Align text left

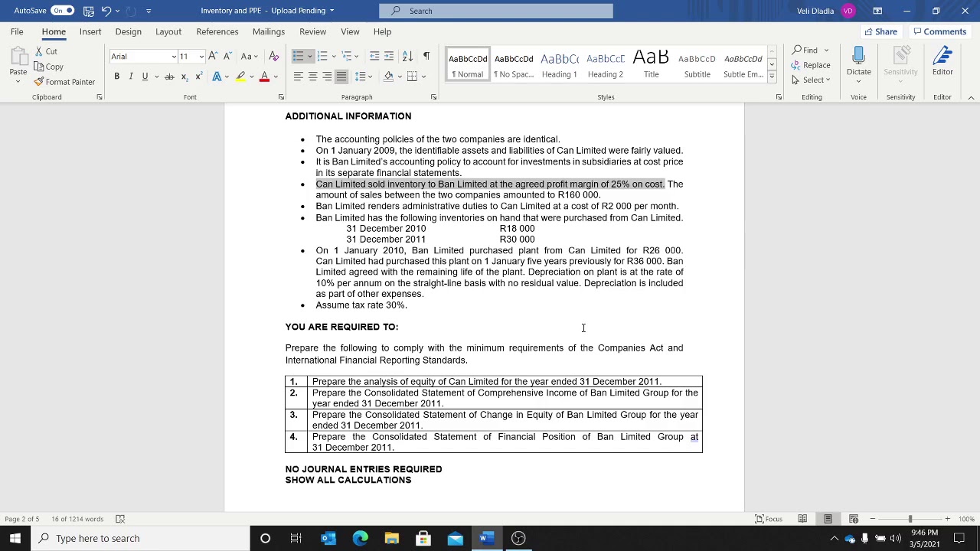(298, 77)
